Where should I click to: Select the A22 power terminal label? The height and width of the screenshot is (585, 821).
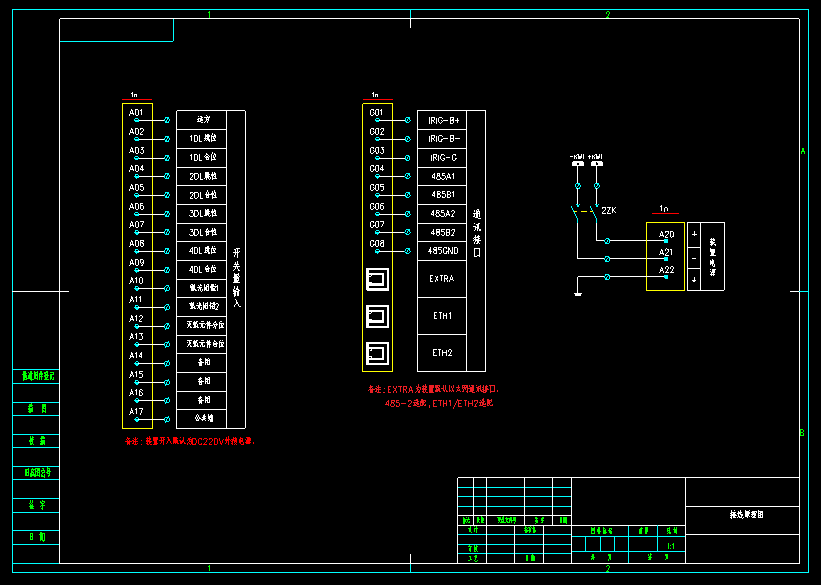coord(666,271)
